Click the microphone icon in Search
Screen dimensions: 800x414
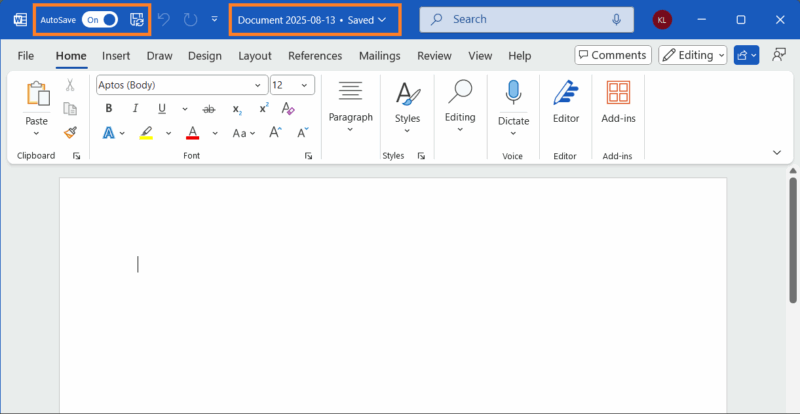pos(616,19)
